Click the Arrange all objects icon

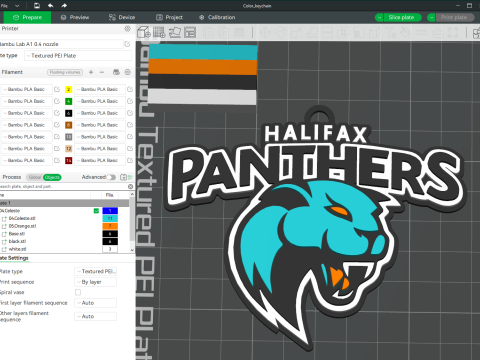(x=190, y=32)
